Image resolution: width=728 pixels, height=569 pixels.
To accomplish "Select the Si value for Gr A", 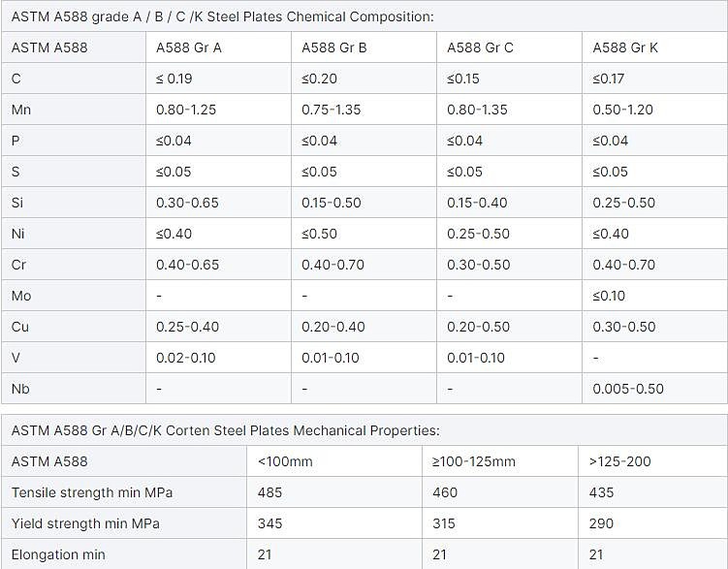I will (187, 203).
